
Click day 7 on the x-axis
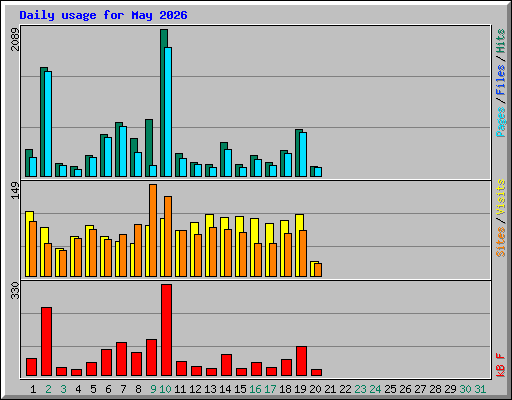[123, 389]
